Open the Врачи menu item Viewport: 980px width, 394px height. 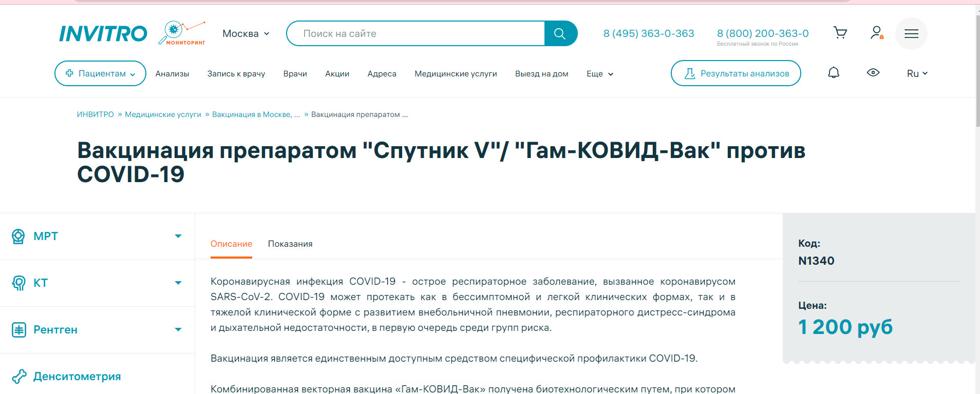point(295,74)
